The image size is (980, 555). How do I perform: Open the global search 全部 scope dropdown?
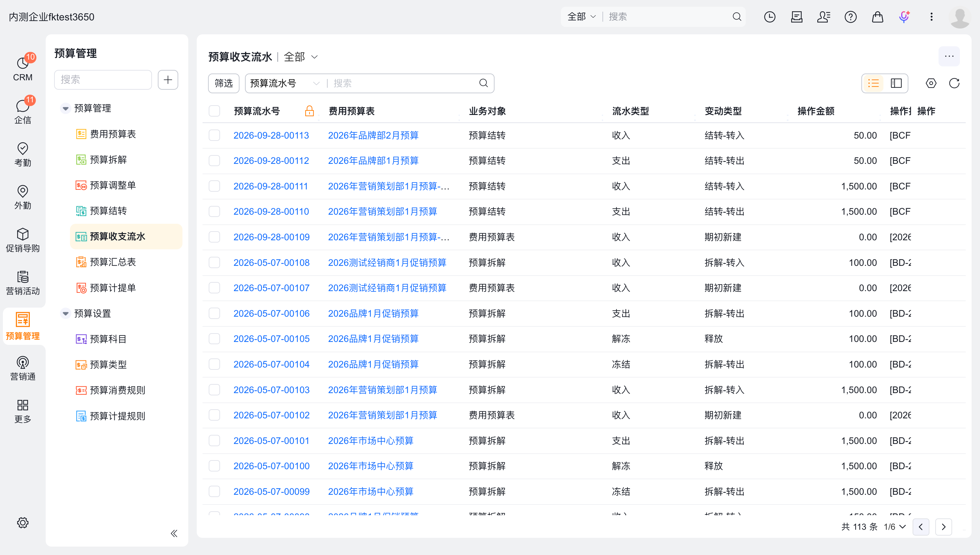(x=581, y=17)
